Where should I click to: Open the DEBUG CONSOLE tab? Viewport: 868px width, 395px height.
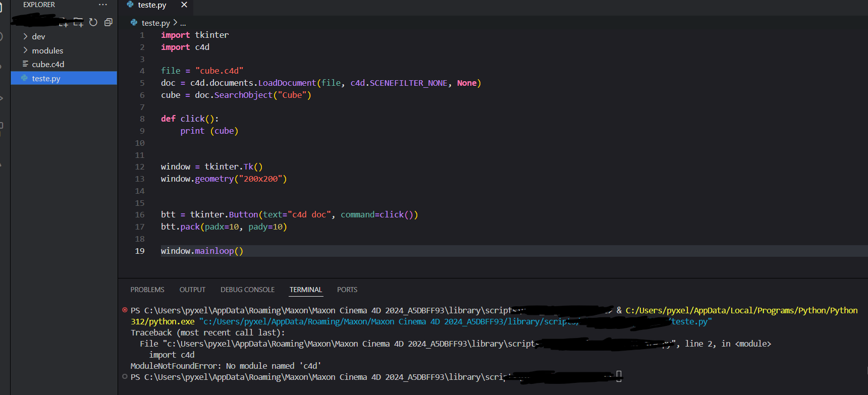pyautogui.click(x=247, y=290)
